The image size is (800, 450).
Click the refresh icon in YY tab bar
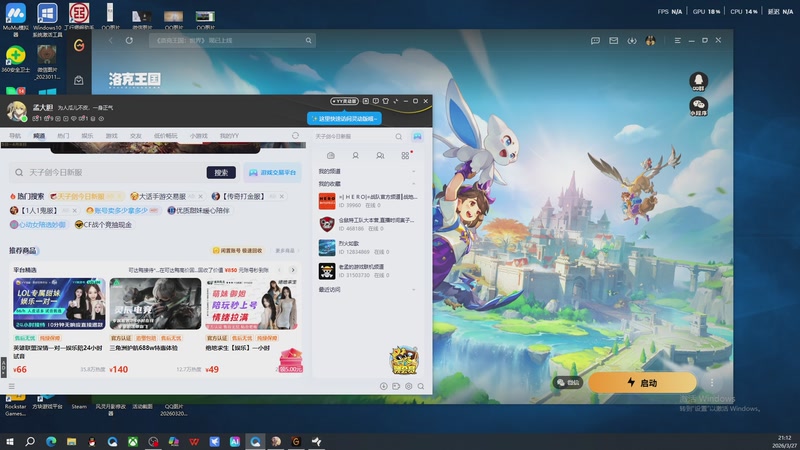[x=295, y=136]
